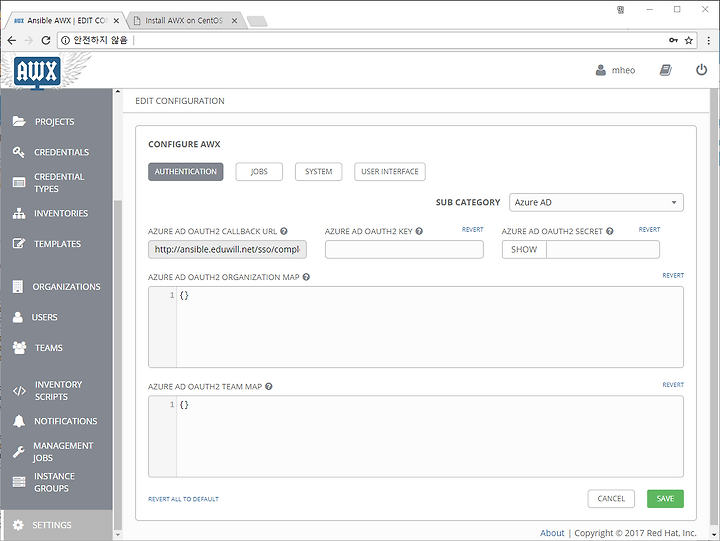Open the Teams group icon

[x=19, y=348]
